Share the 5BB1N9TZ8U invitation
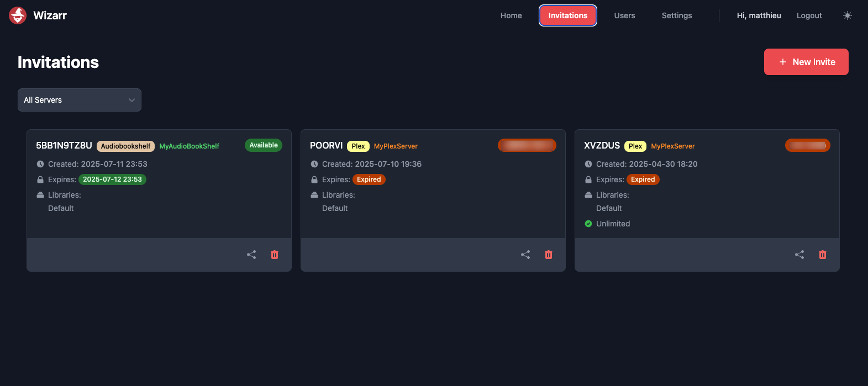 click(x=251, y=255)
